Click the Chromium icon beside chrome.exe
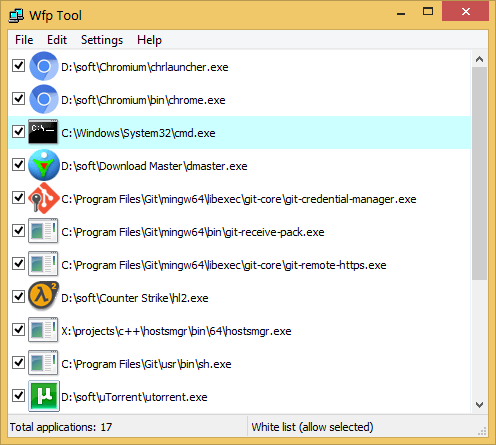496x445 pixels. (43, 99)
